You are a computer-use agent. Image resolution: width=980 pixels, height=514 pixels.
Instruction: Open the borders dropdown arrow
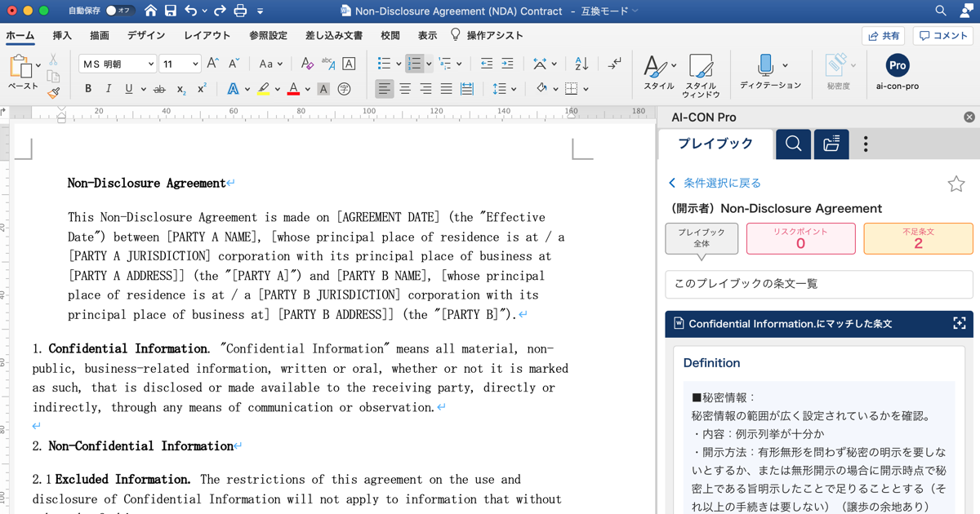[x=586, y=89]
